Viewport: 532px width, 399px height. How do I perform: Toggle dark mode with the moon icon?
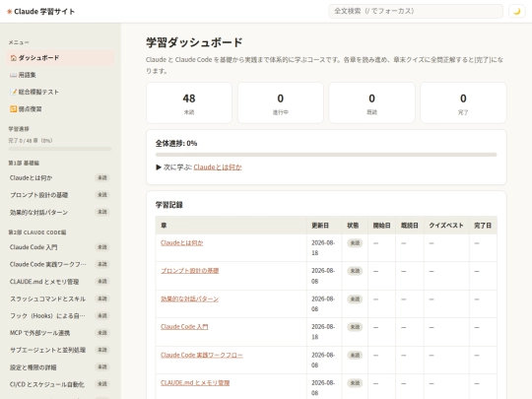click(516, 11)
